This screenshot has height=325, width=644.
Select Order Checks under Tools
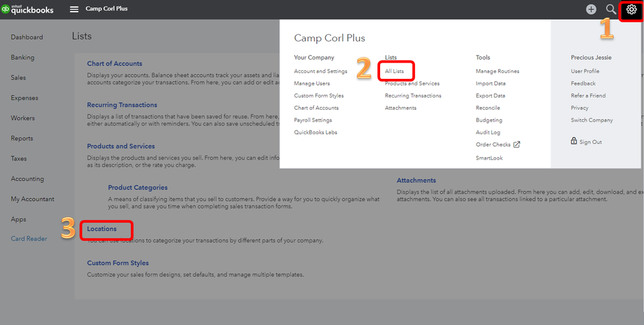(x=493, y=144)
